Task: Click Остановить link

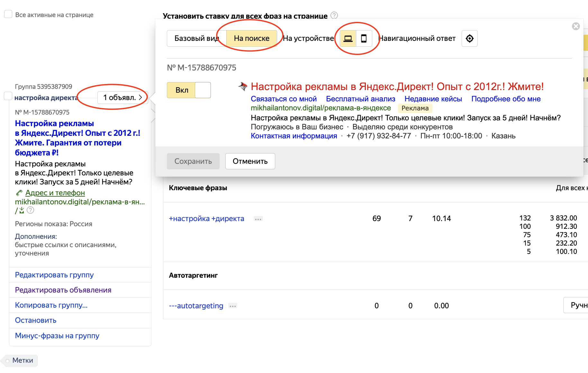Action: 36,320
